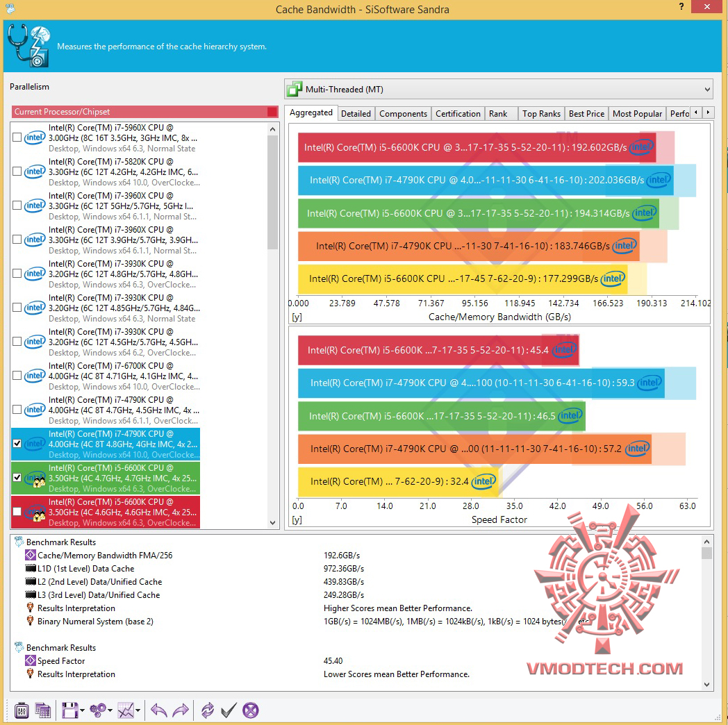Click the purple cancel X icon

tap(251, 710)
